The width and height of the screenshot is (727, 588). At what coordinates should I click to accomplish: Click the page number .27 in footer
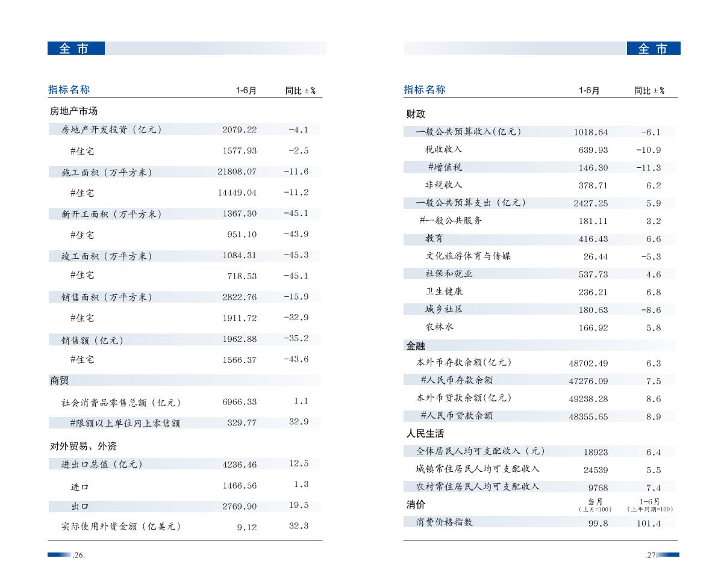pyautogui.click(x=650, y=556)
